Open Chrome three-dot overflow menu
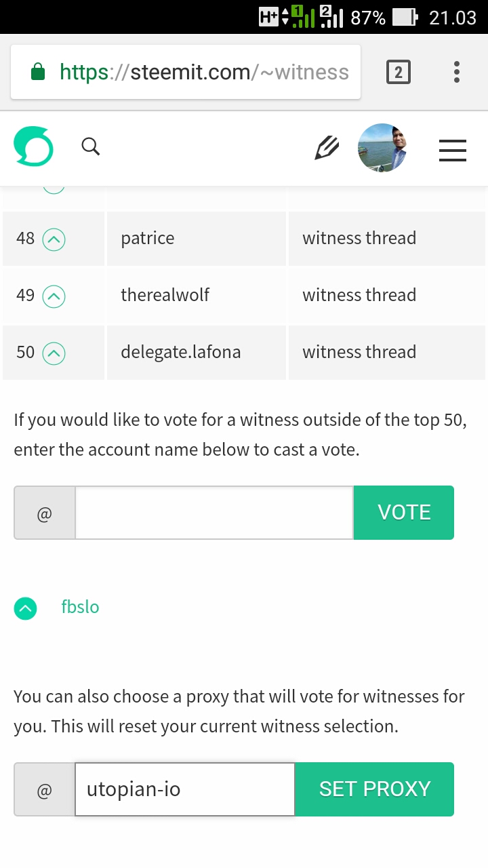Image resolution: width=488 pixels, height=868 pixels. tap(457, 72)
